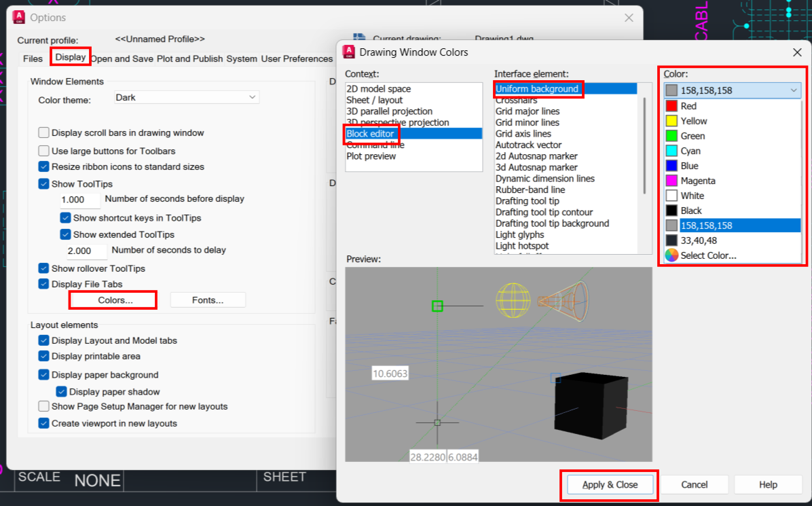
Task: Disable Show rollover ToolTips
Action: coord(43,268)
